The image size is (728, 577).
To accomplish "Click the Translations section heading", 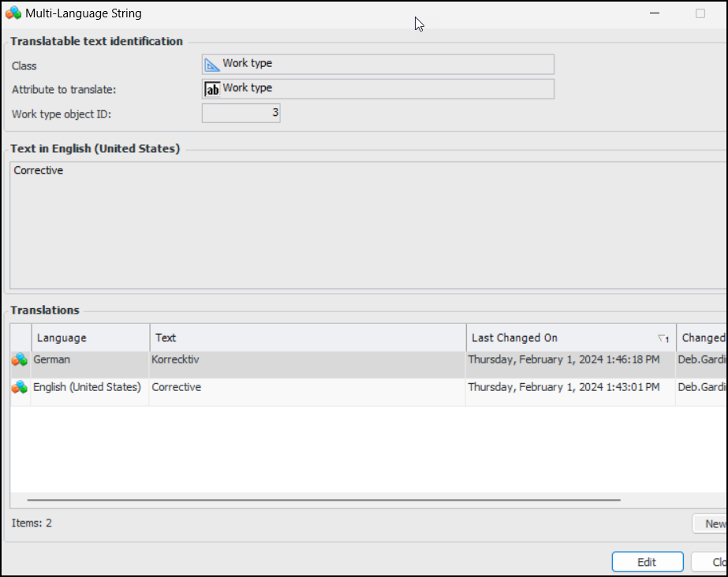I will [45, 310].
